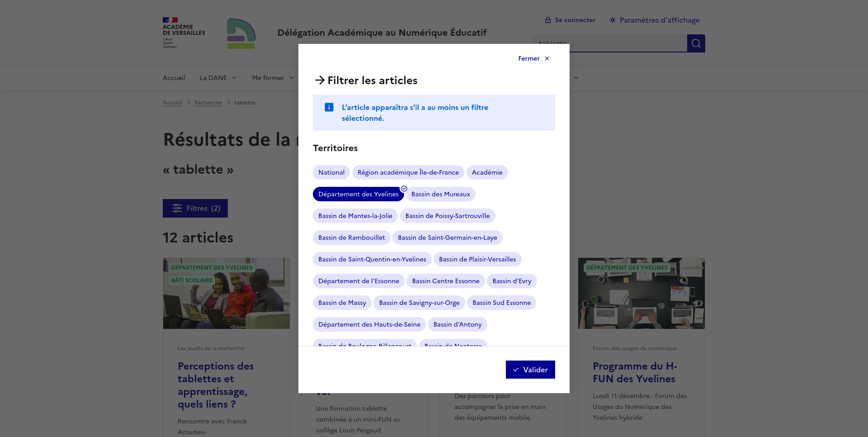Deselect the Département des Yvelines filter

(x=358, y=194)
